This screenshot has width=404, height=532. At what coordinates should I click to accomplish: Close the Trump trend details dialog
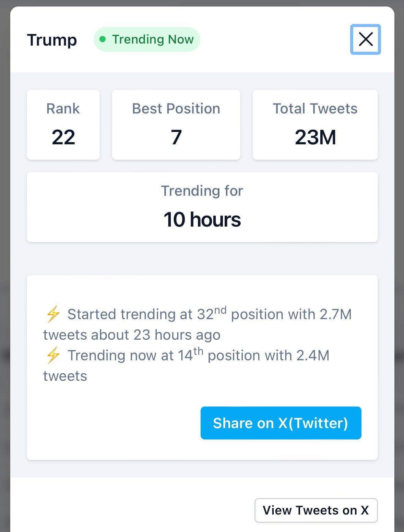click(365, 39)
